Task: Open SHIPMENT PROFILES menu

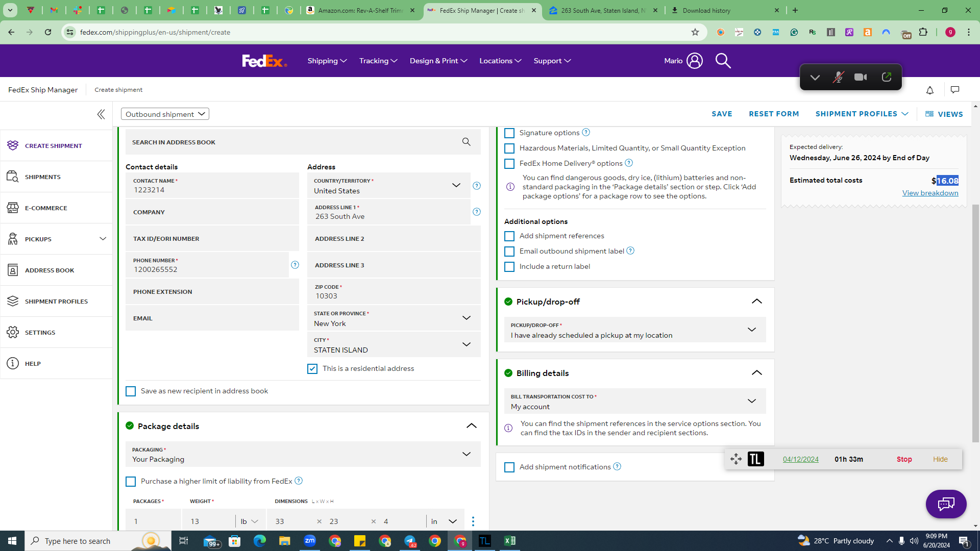Action: click(862, 114)
